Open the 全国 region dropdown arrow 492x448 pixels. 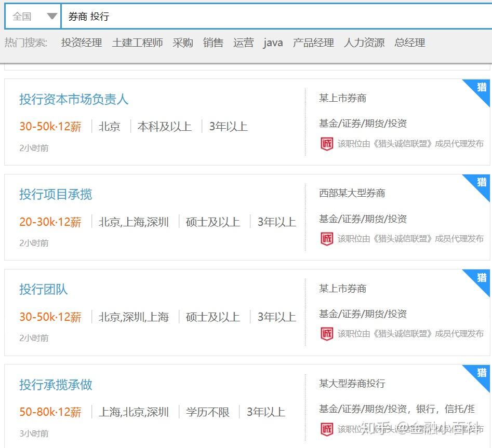click(x=51, y=16)
